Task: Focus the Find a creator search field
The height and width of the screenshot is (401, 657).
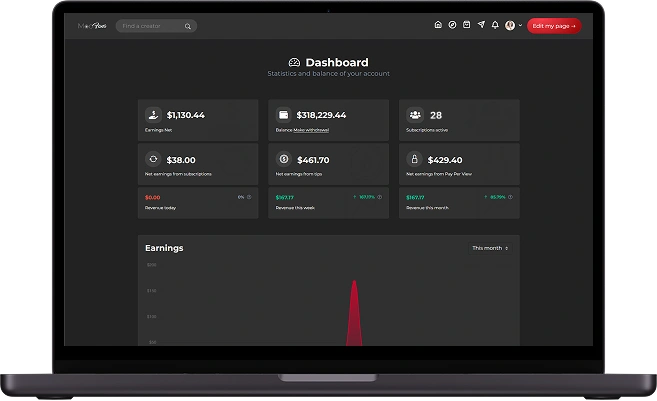Action: pyautogui.click(x=156, y=26)
